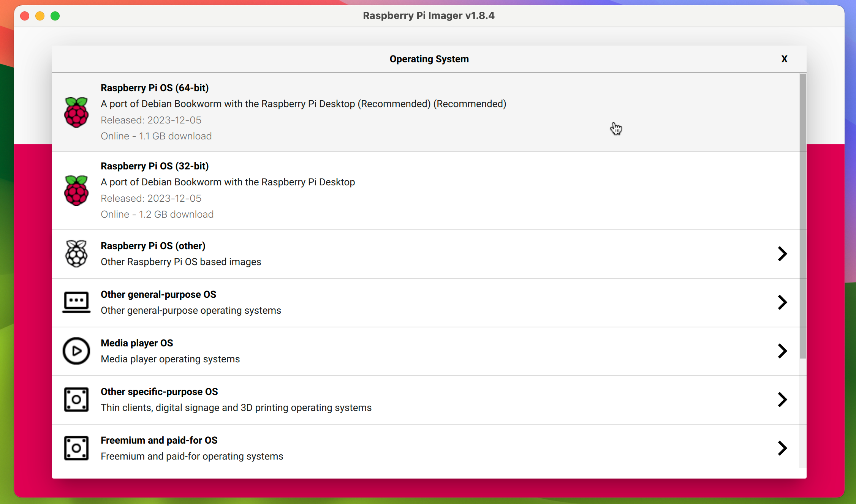Click the laptop icon beside Other general-purpose OS
This screenshot has height=504, width=856.
point(76,302)
